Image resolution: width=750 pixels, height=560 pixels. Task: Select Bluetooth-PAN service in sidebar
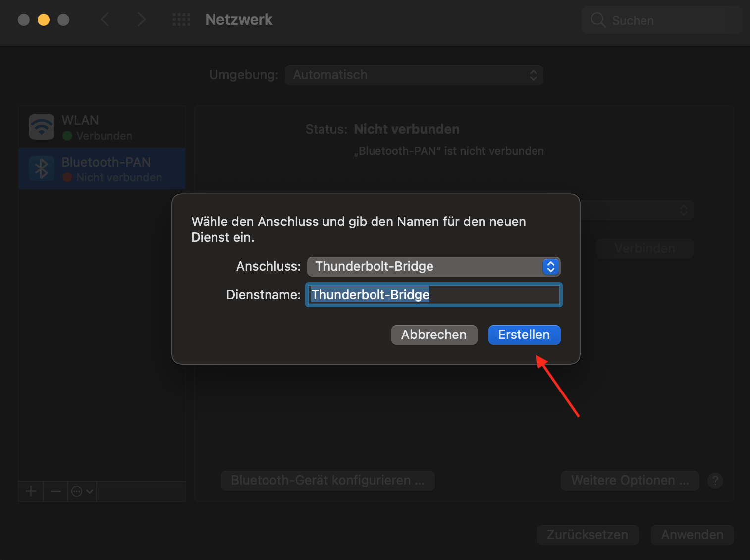[102, 168]
